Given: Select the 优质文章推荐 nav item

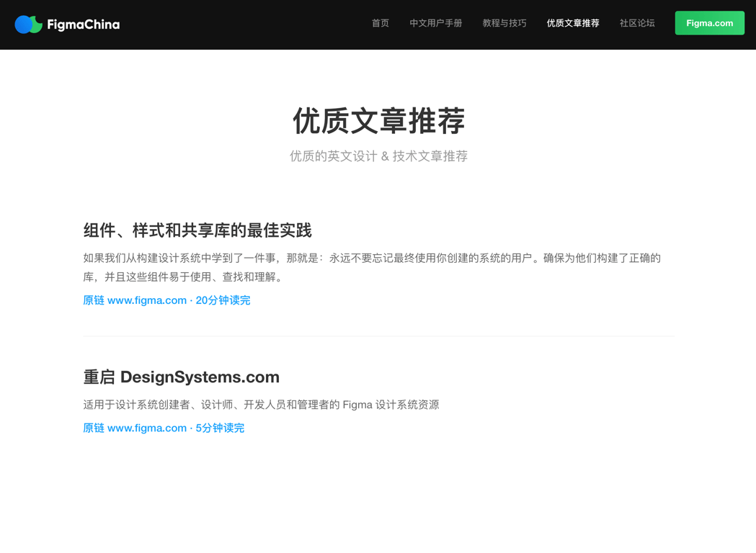Looking at the screenshot, I should pos(573,23).
